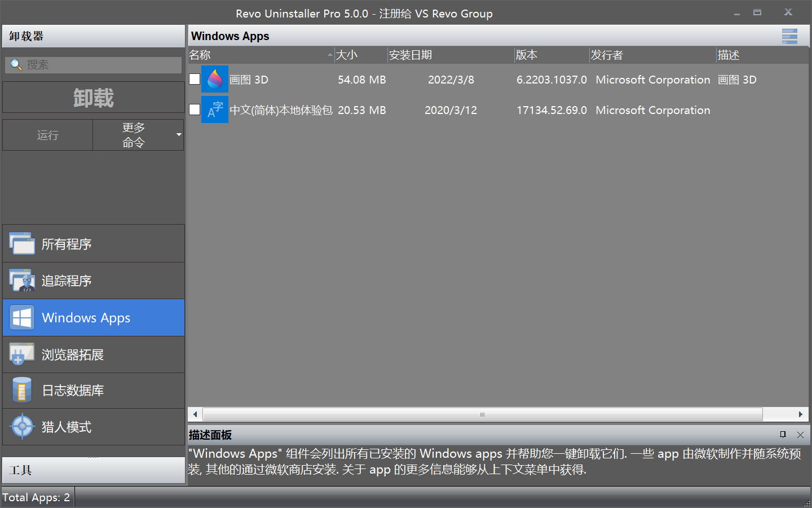Image resolution: width=812 pixels, height=508 pixels.
Task: Click the scrollbar right arrow
Action: click(x=801, y=414)
